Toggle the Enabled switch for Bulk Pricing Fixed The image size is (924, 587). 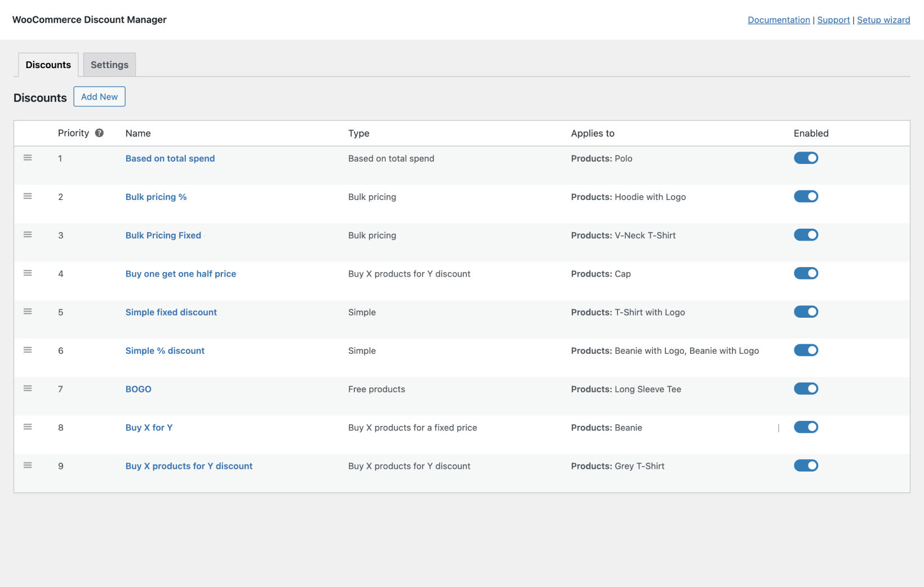(x=806, y=235)
